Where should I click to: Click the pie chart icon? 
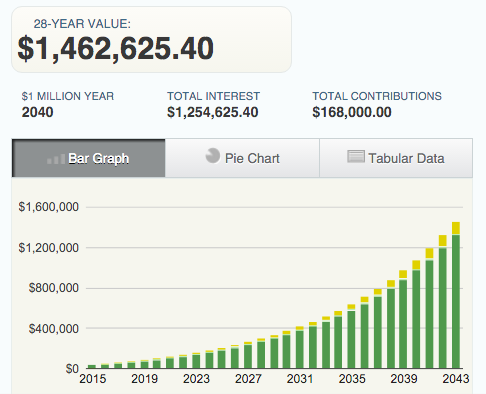[x=212, y=156]
